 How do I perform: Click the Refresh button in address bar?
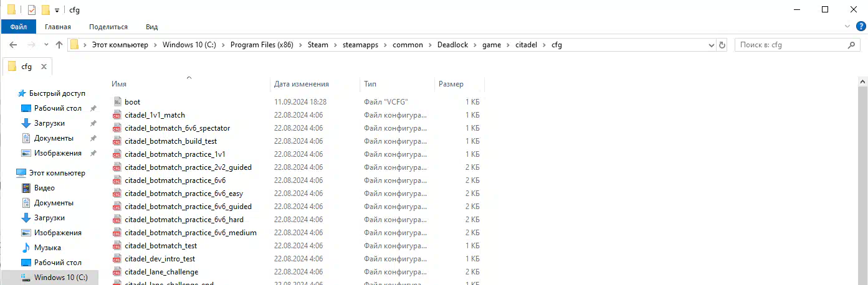click(x=722, y=45)
